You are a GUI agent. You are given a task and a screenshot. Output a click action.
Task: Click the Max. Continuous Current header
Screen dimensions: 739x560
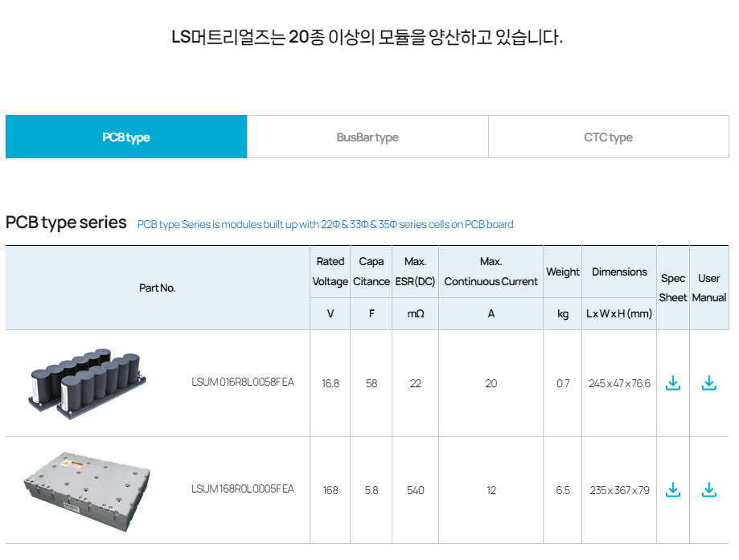491,272
